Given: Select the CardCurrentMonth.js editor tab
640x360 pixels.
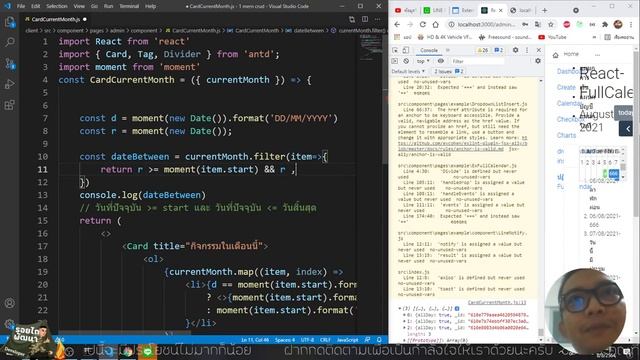Looking at the screenshot, I should [x=56, y=19].
